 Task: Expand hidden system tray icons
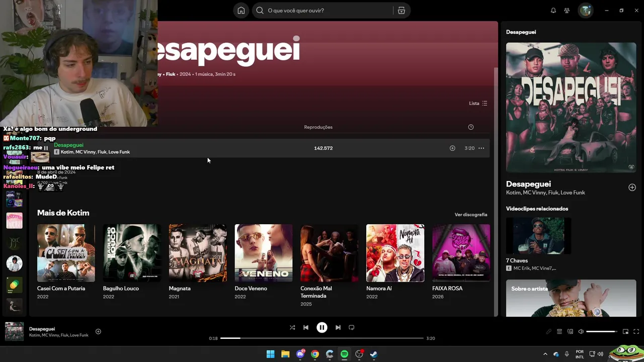pyautogui.click(x=545, y=354)
